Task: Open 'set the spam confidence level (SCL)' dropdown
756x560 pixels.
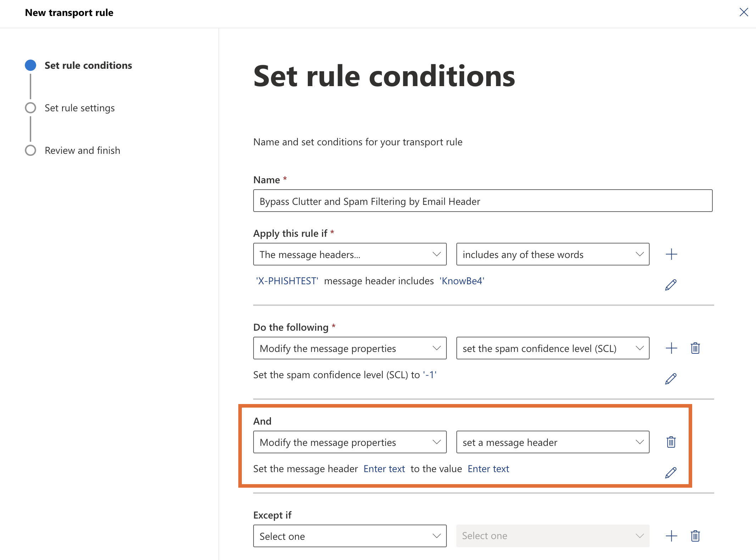Action: [552, 348]
